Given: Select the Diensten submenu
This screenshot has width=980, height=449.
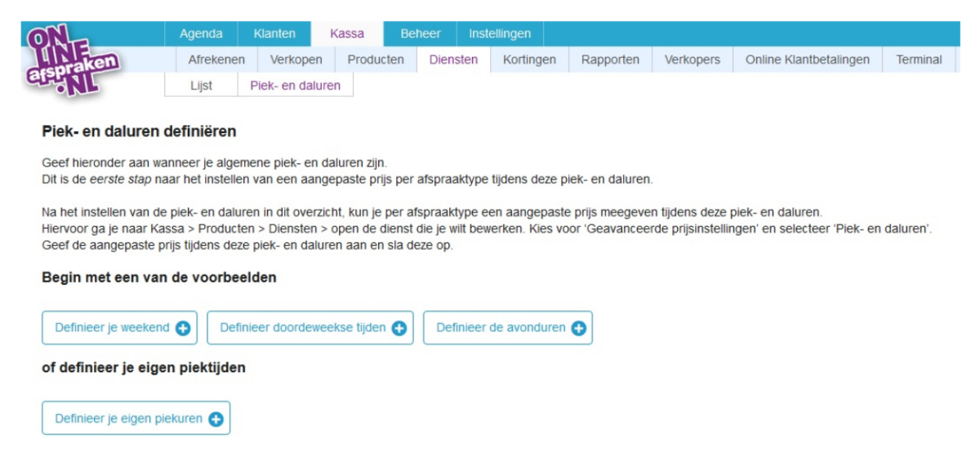Looking at the screenshot, I should (x=453, y=60).
